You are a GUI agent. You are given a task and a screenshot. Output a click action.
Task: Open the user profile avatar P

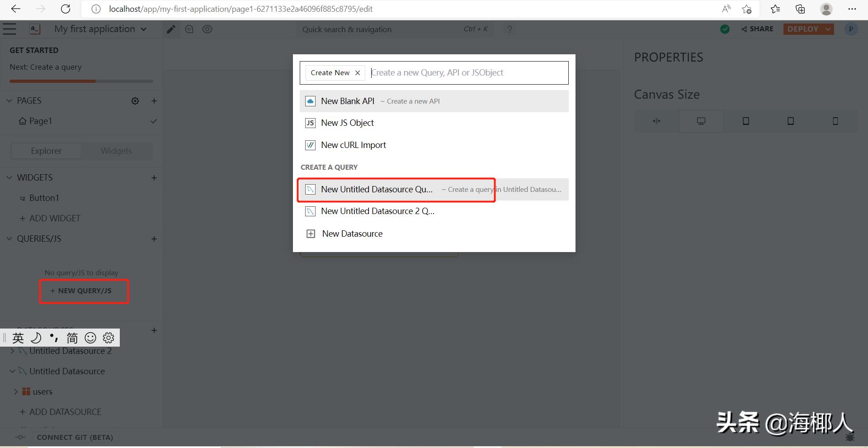click(851, 29)
